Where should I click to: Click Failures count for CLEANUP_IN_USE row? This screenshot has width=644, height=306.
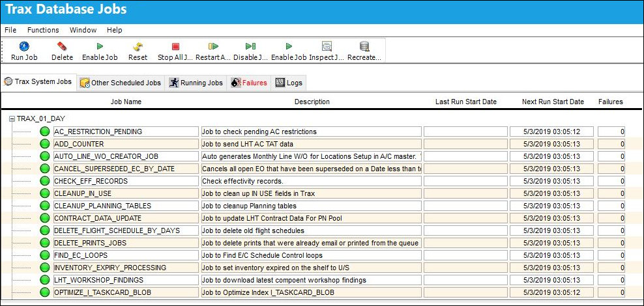[x=611, y=193]
